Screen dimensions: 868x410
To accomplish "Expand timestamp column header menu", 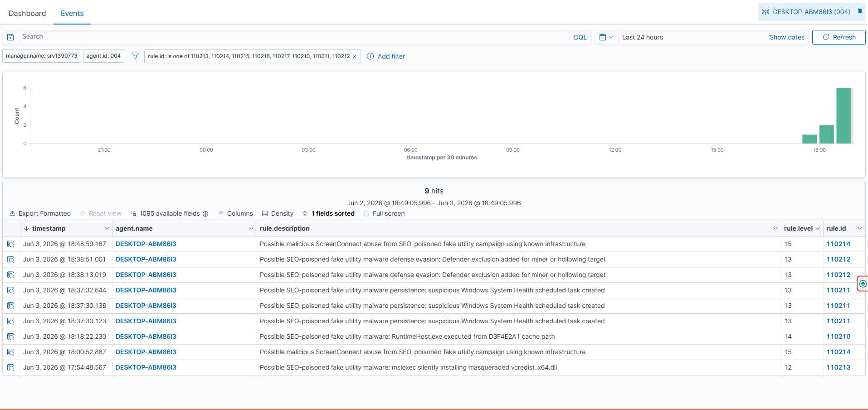I will pyautogui.click(x=107, y=228).
